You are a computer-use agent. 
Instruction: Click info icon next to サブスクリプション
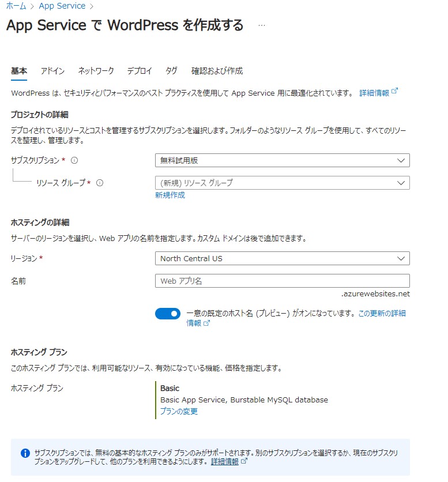pyautogui.click(x=74, y=160)
